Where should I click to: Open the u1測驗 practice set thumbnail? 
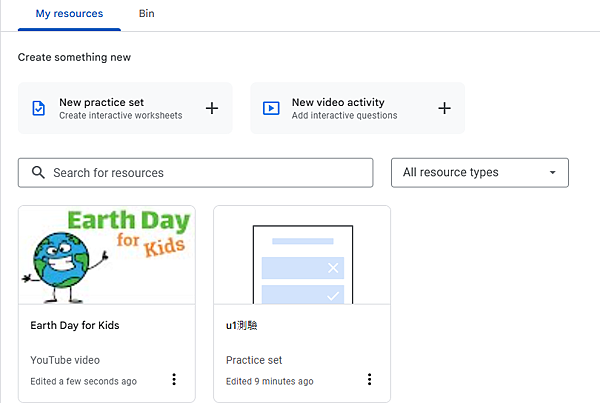point(302,255)
